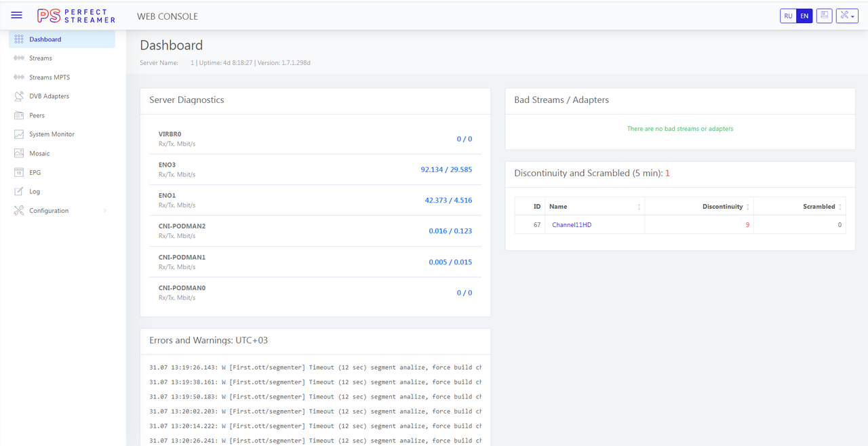868x446 pixels.
Task: Go to Streams in sidebar
Action: pos(41,58)
